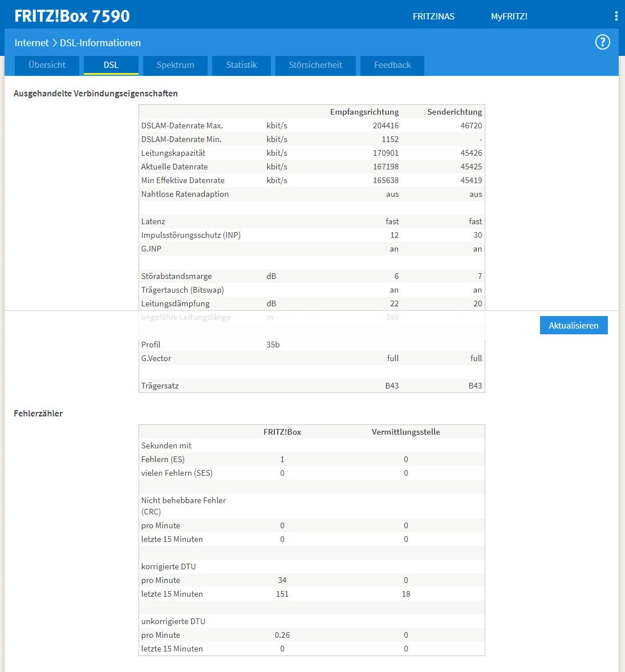
Task: Select Empfangsrichtung value 204416
Action: coord(385,126)
